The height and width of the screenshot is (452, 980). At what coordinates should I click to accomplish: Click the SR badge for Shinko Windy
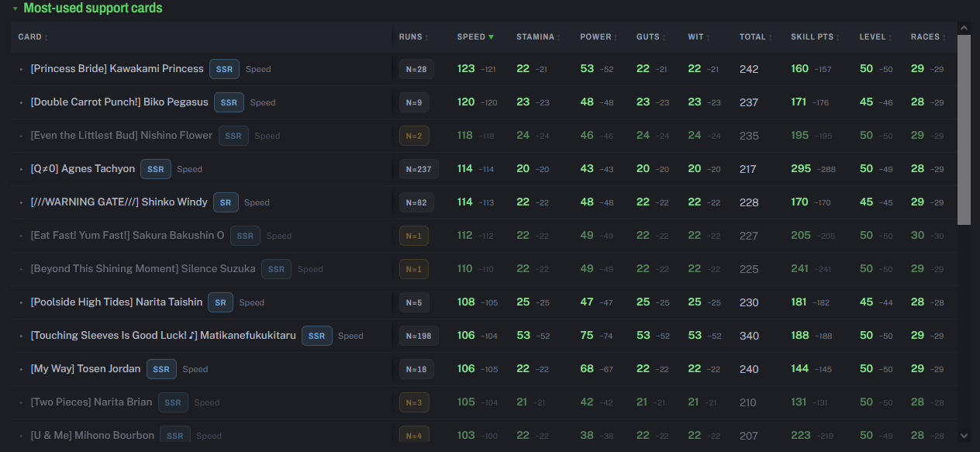point(226,202)
